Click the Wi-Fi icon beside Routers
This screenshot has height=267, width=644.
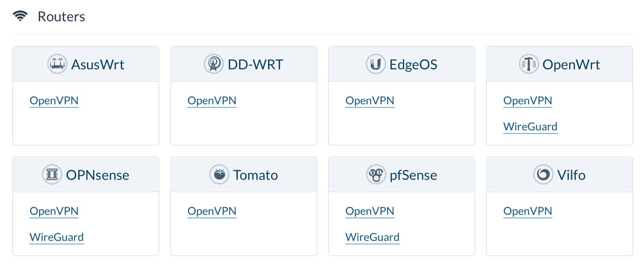(x=20, y=16)
